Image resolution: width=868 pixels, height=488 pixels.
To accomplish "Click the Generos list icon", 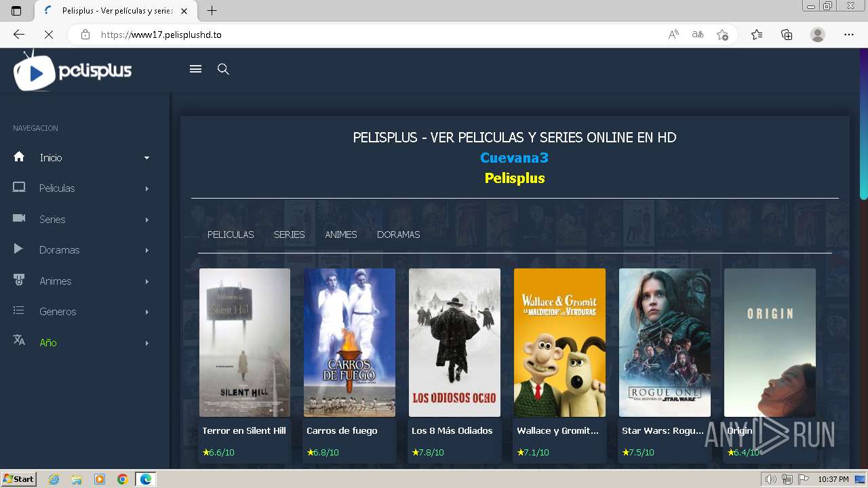I will click(x=19, y=310).
